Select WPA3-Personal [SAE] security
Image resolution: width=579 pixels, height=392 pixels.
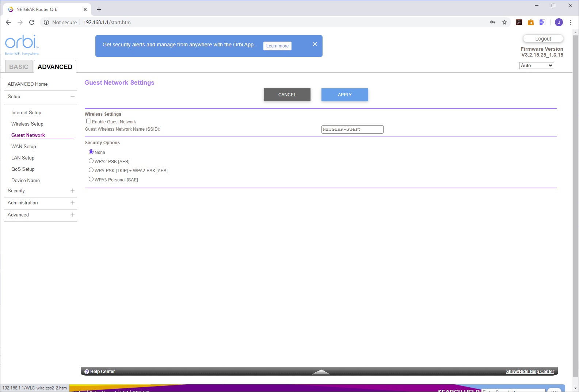click(91, 179)
